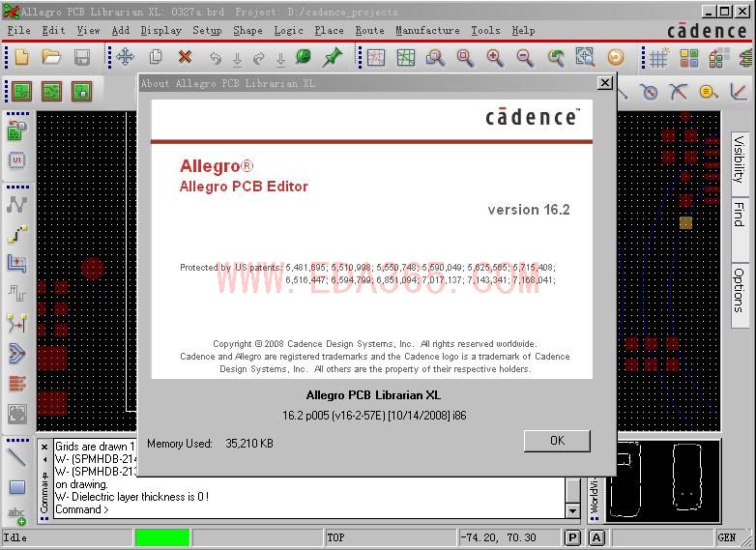Open the Setup menu

tap(207, 30)
